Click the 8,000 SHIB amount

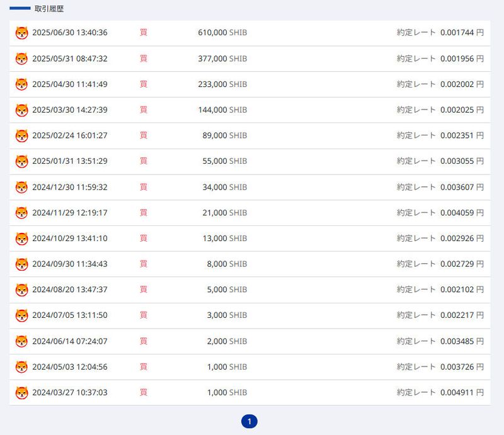pos(227,264)
